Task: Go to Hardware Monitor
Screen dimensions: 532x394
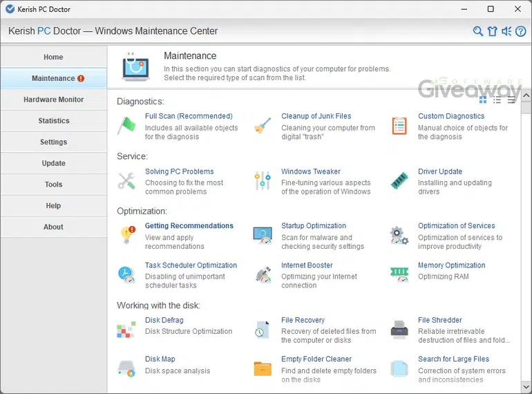Action: point(54,100)
